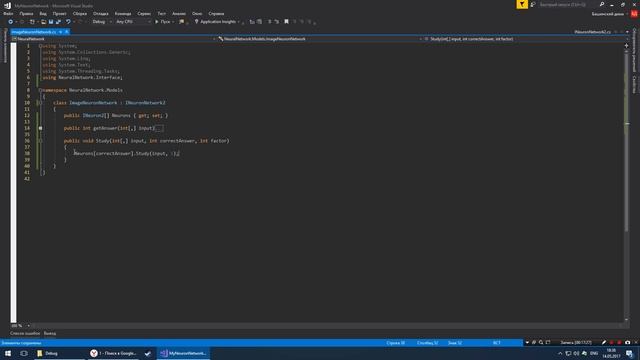Open the Окно menu
The width and height of the screenshot is (640, 360).
[197, 13]
